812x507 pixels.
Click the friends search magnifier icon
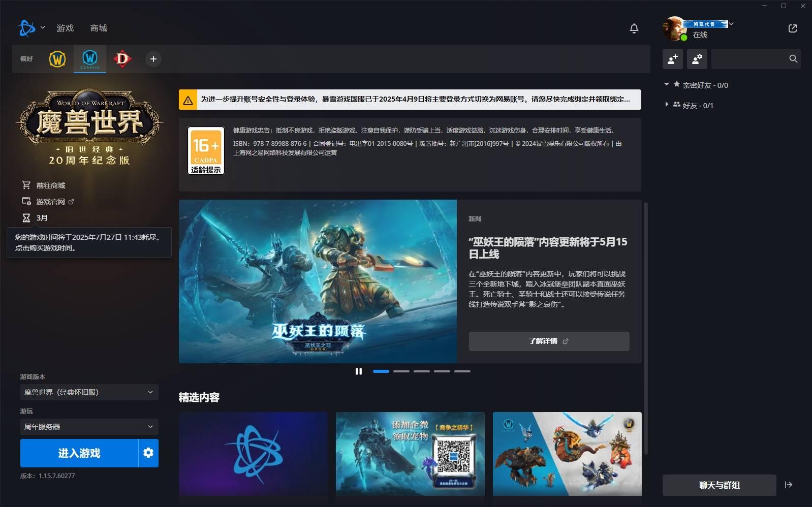(x=793, y=59)
